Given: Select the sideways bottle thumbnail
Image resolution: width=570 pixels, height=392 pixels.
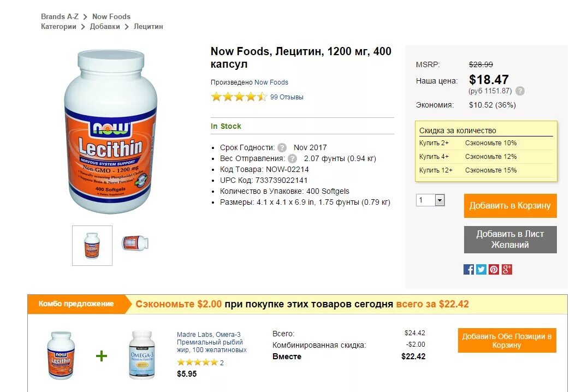Looking at the screenshot, I should (x=135, y=243).
